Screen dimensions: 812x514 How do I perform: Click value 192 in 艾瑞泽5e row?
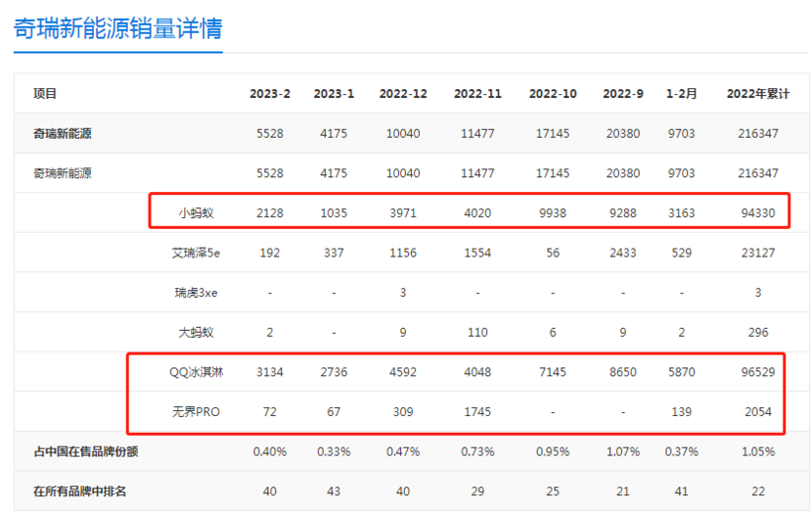point(270,253)
